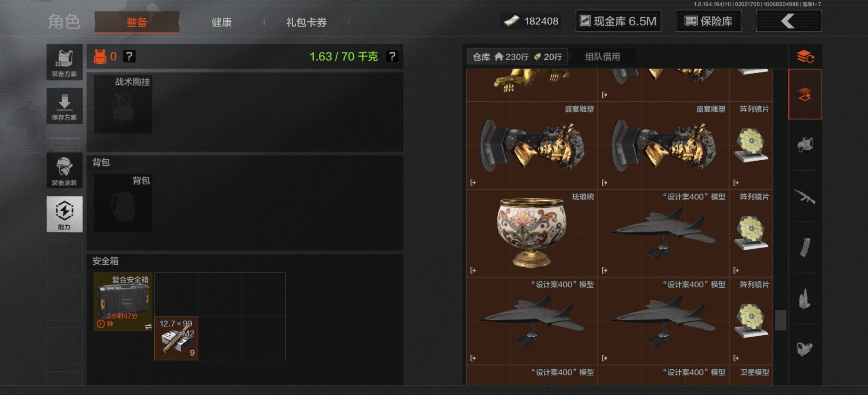
Task: Click the warehouse sort/refresh icon
Action: tap(805, 57)
